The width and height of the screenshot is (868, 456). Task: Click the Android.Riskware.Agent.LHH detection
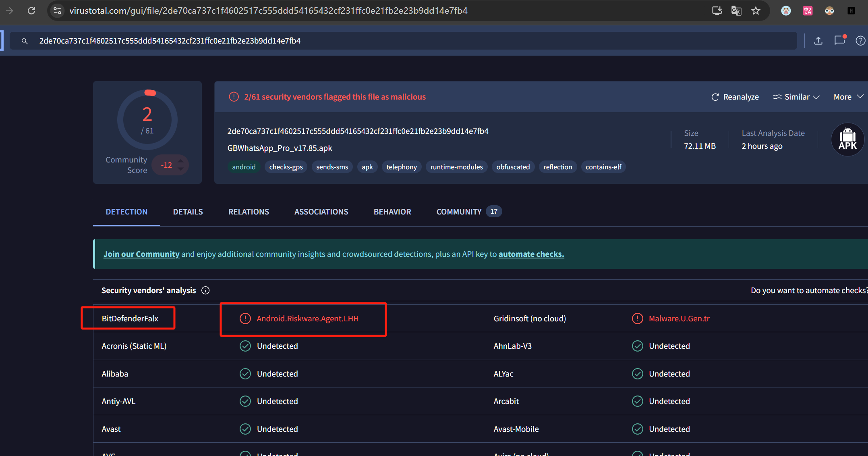[x=308, y=319]
